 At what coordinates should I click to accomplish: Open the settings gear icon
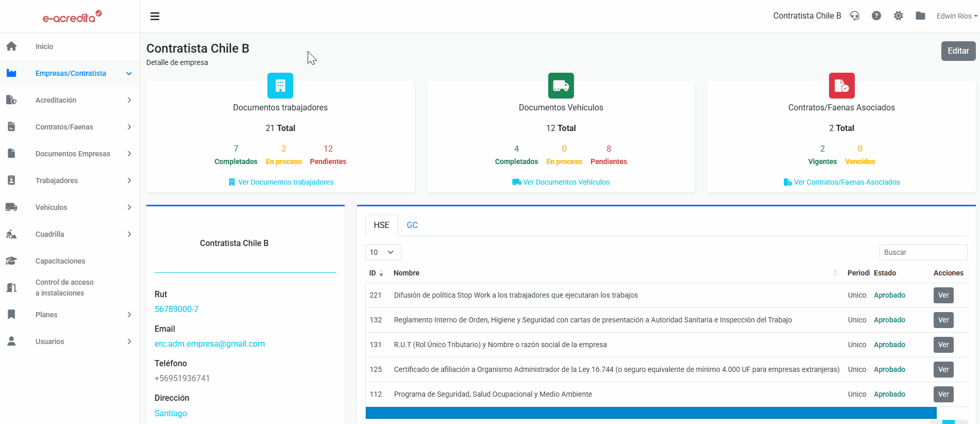[898, 16]
